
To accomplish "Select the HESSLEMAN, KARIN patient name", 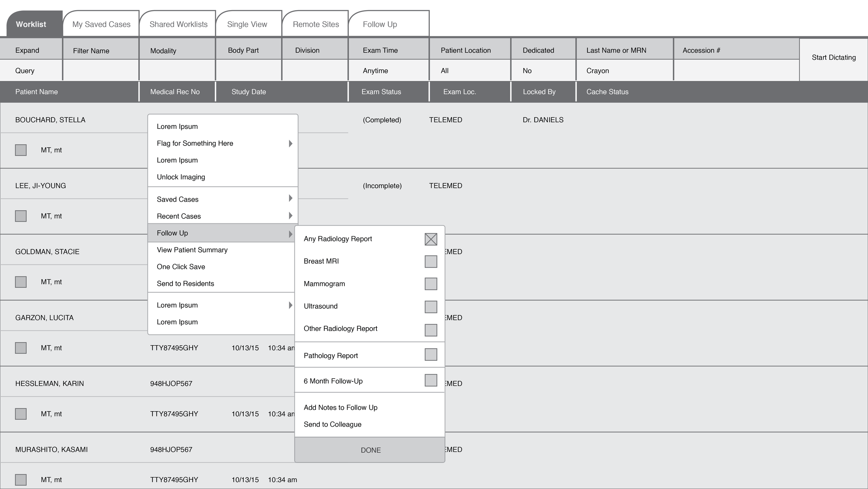I will pos(50,383).
